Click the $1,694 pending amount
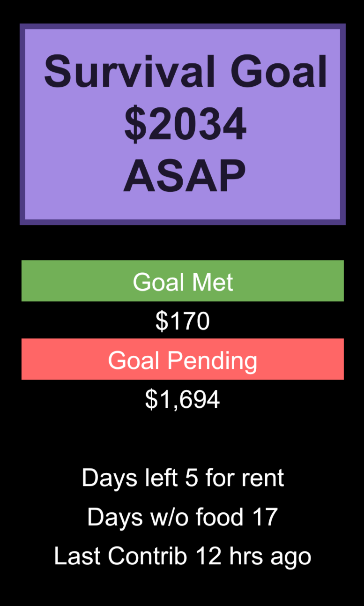 [183, 399]
